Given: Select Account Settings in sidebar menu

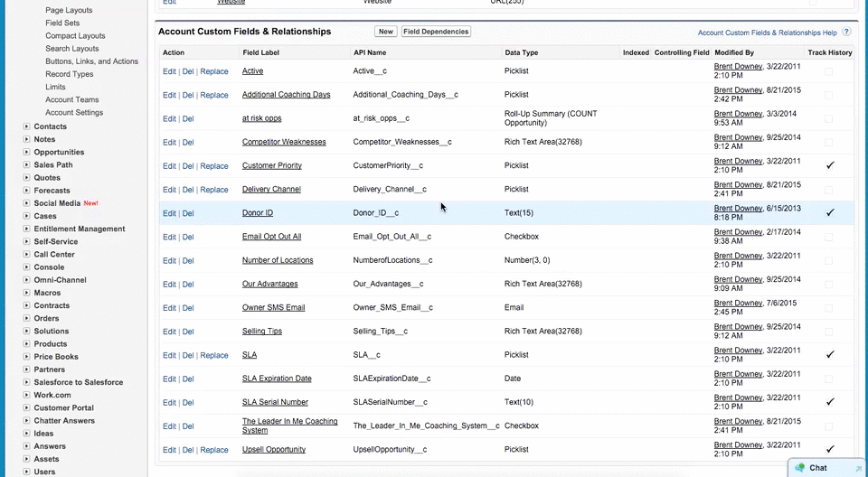Looking at the screenshot, I should (x=74, y=112).
